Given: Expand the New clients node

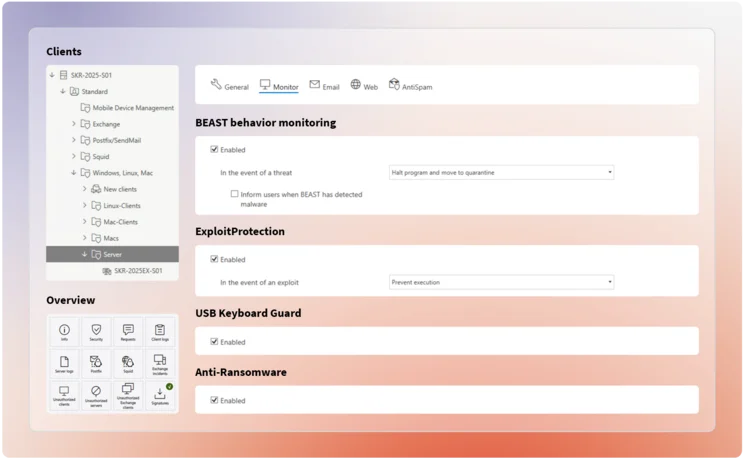Looking at the screenshot, I should coord(84,189).
